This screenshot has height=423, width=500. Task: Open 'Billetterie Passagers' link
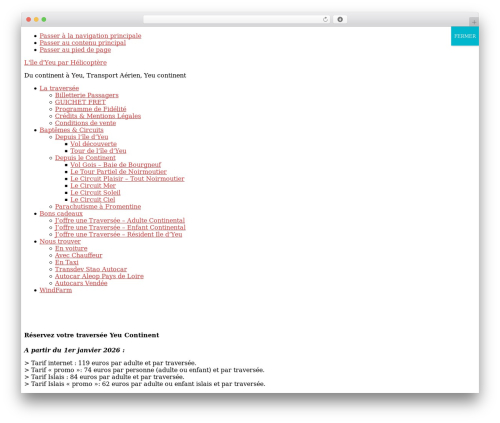tap(87, 95)
